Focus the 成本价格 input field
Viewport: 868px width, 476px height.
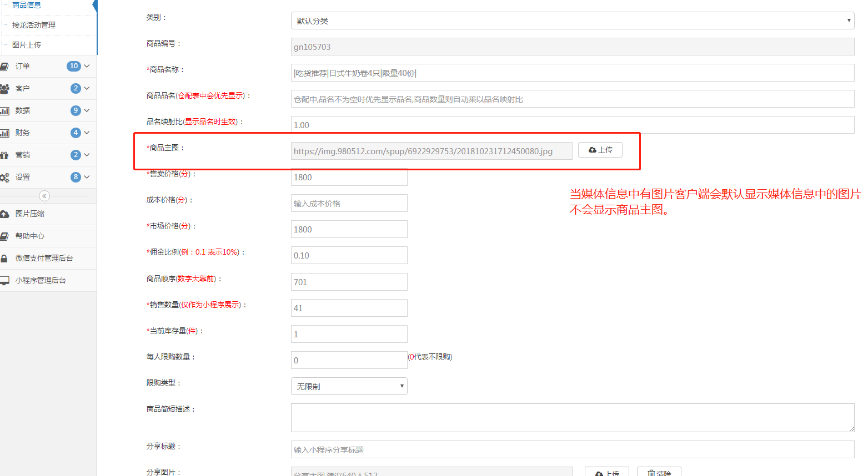tap(349, 203)
